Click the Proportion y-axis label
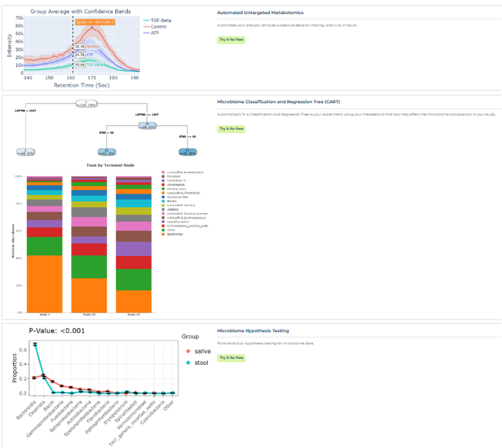Image resolution: width=502 pixels, height=448 pixels. pyautogui.click(x=14, y=368)
